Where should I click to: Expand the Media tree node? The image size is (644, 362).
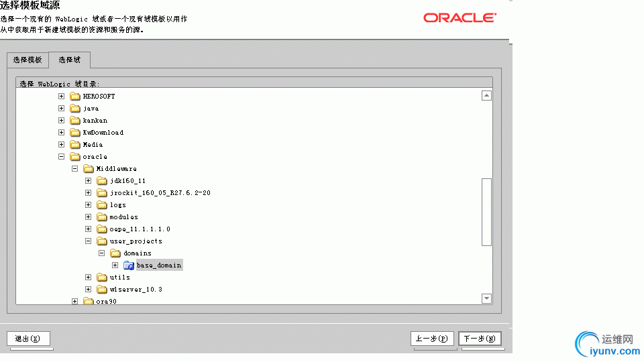coord(61,145)
